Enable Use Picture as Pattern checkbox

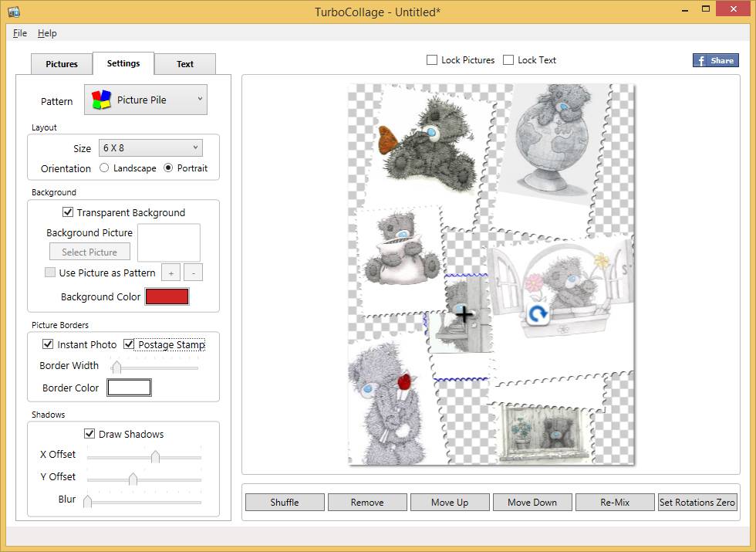[x=49, y=272]
